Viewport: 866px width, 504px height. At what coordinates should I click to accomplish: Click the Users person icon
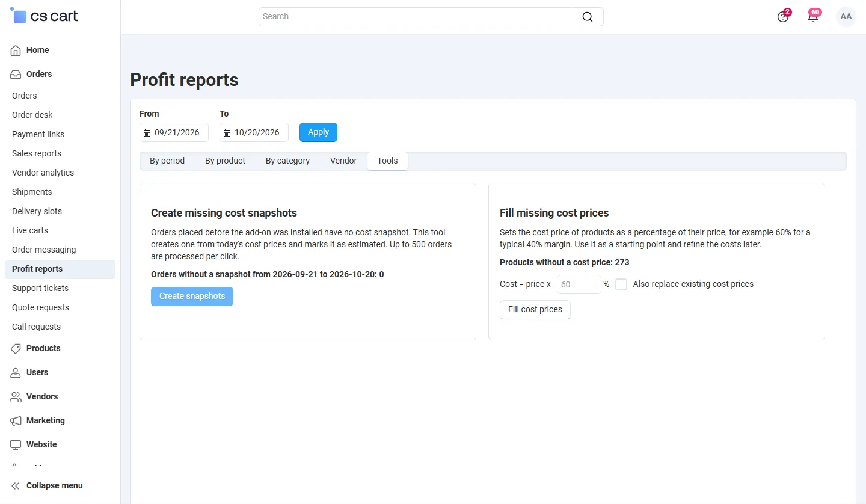click(x=16, y=373)
